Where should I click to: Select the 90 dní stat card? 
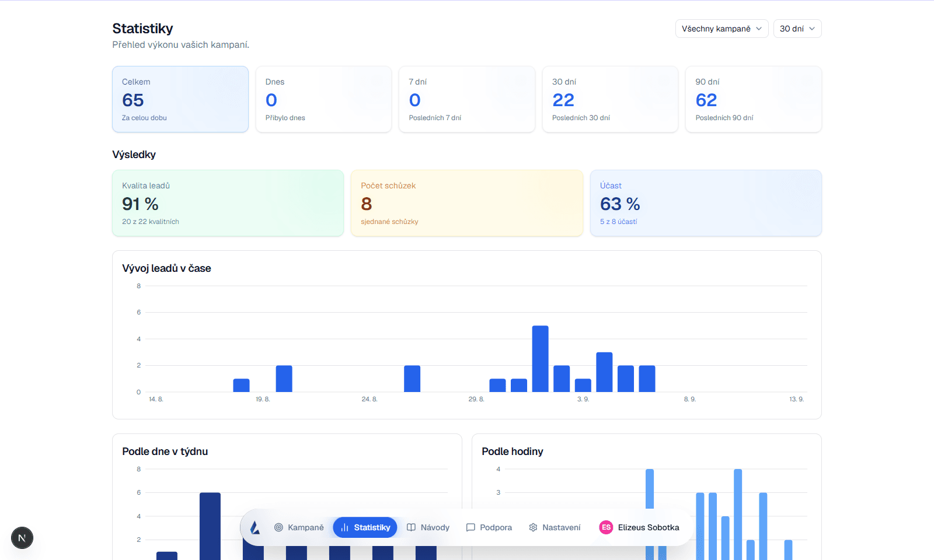(x=754, y=99)
